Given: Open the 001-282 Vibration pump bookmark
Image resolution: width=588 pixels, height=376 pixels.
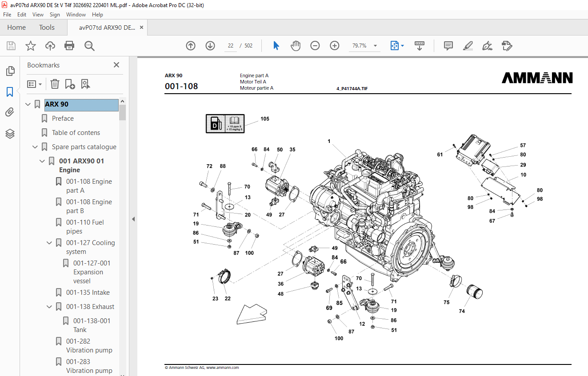Looking at the screenshot, I should pos(89,346).
